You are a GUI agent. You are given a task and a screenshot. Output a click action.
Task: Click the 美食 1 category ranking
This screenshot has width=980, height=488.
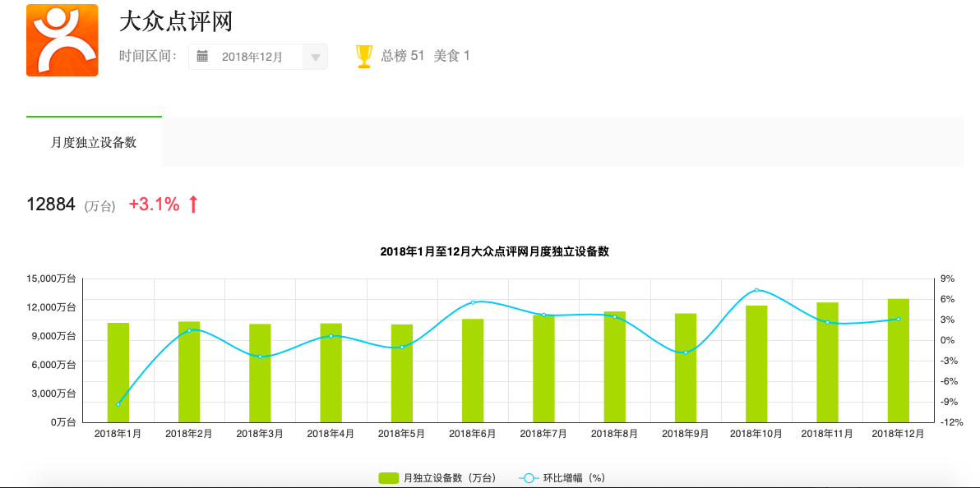(x=451, y=56)
